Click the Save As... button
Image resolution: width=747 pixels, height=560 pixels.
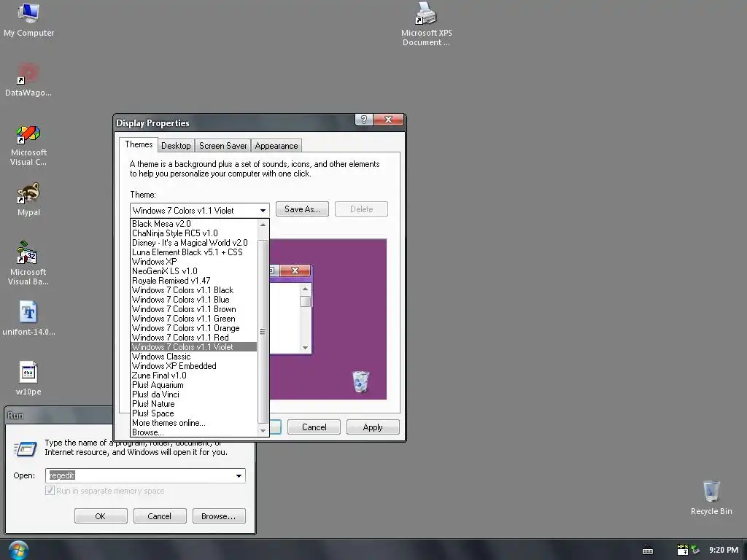click(302, 209)
